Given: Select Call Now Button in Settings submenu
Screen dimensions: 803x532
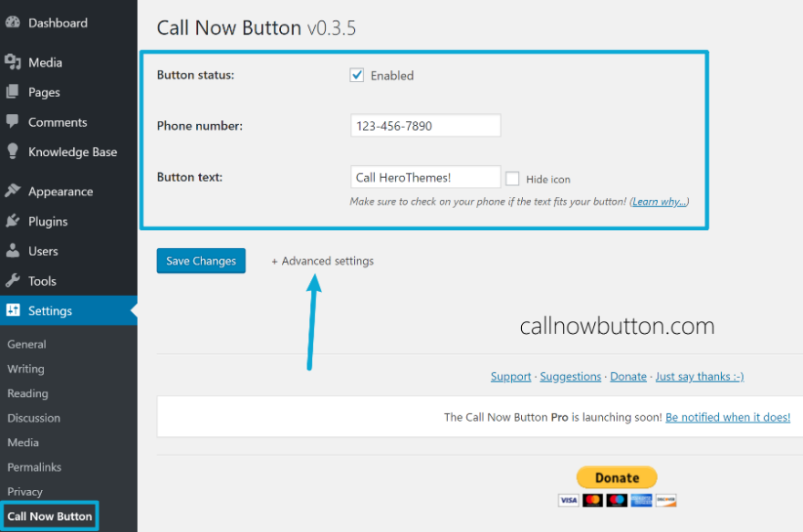Looking at the screenshot, I should (49, 516).
